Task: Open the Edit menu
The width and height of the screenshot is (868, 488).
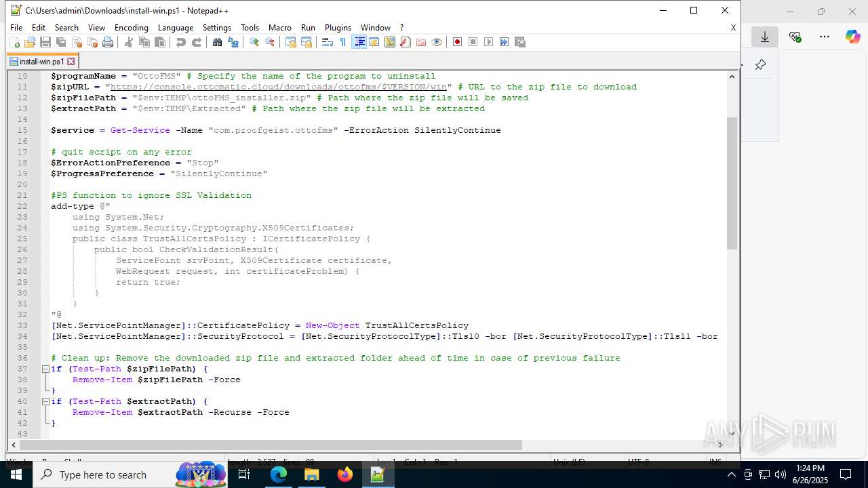Action: click(39, 28)
